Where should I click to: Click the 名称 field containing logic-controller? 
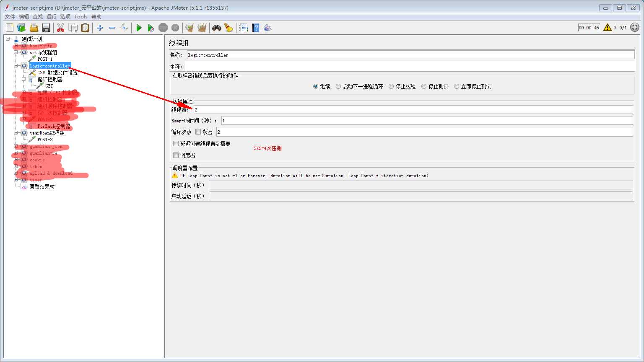pyautogui.click(x=410, y=55)
